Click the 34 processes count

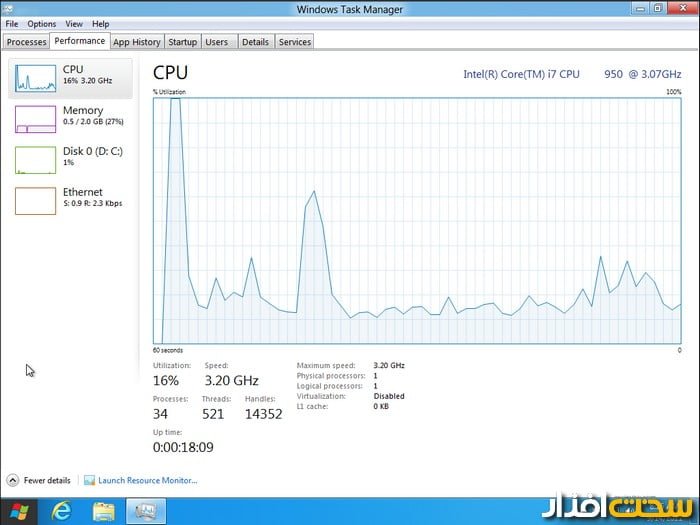point(160,414)
